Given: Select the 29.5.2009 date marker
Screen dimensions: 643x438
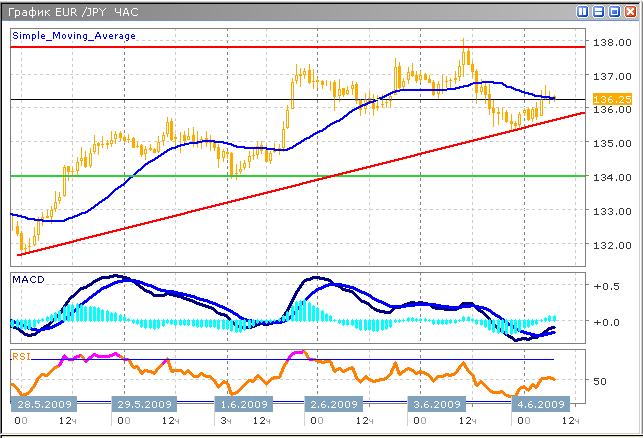Looking at the screenshot, I should pyautogui.click(x=143, y=404).
